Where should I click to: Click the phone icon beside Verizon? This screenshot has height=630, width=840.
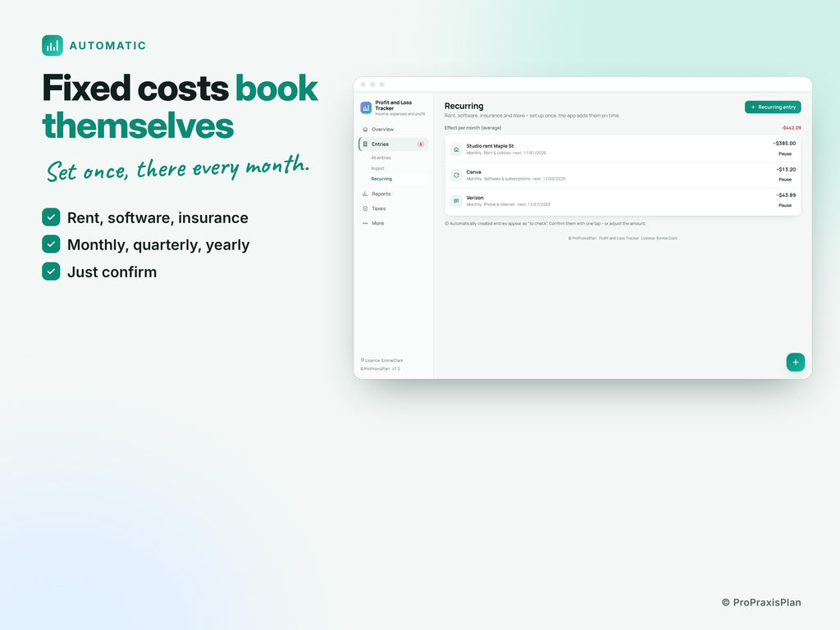[456, 201]
